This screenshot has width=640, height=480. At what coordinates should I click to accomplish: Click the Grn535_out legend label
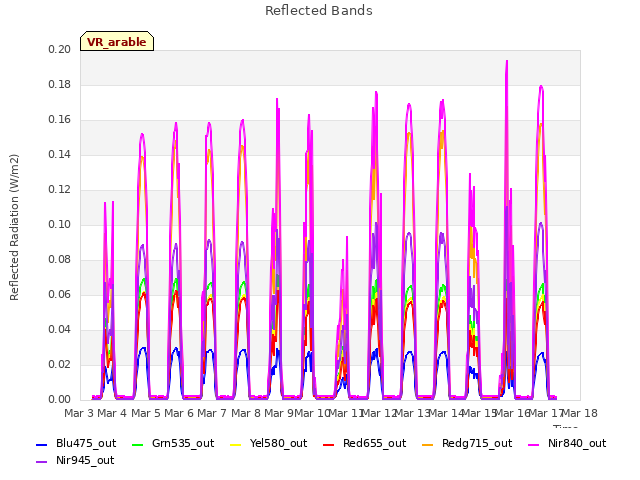[x=183, y=443]
